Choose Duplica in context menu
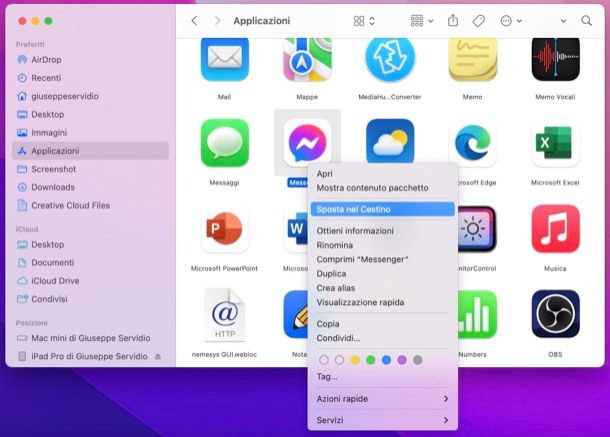The height and width of the screenshot is (437, 610). point(382,274)
